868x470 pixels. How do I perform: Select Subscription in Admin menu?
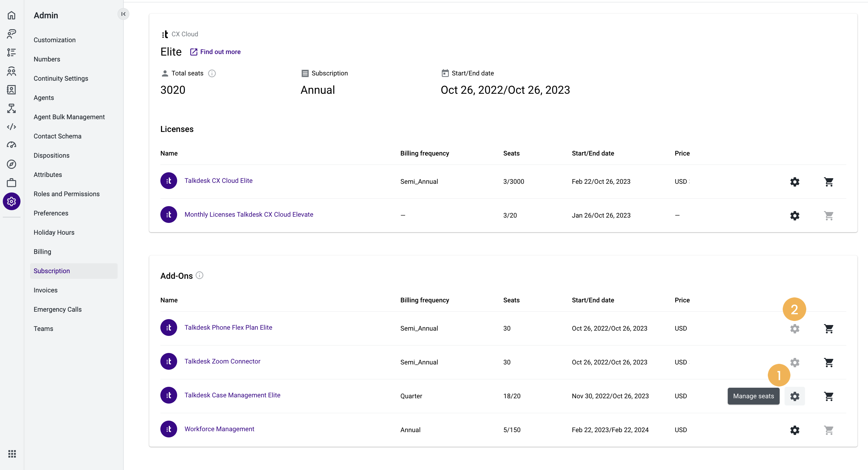click(74, 271)
